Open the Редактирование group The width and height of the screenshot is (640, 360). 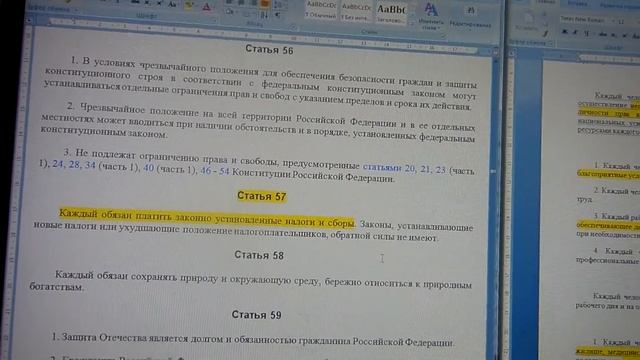(x=470, y=18)
